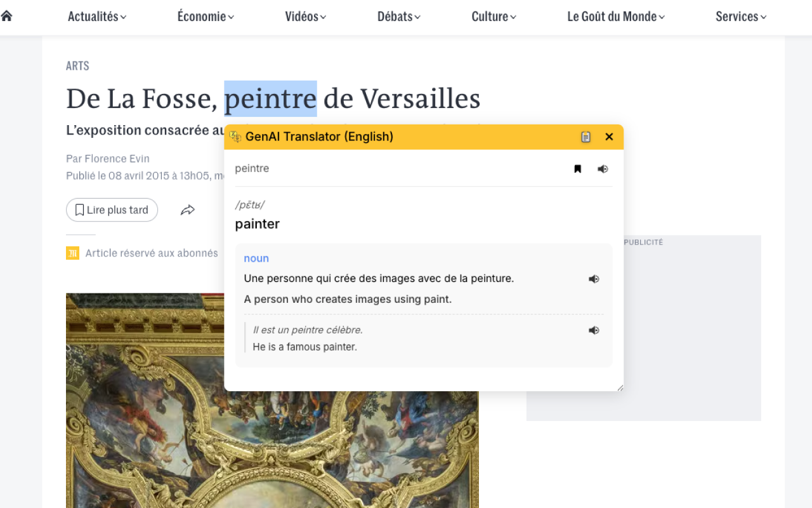Viewport: 812px width, 508px height.
Task: Click the yellow subscriber badge icon
Action: [72, 253]
